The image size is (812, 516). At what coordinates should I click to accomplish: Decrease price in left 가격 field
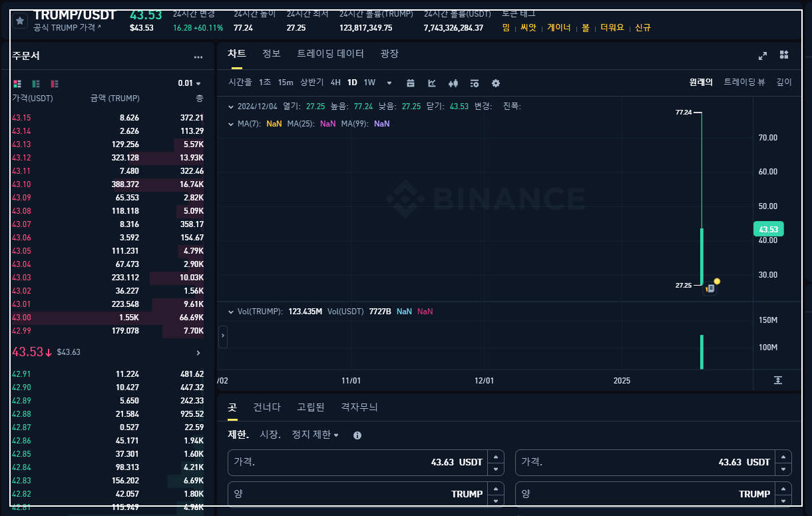click(495, 469)
